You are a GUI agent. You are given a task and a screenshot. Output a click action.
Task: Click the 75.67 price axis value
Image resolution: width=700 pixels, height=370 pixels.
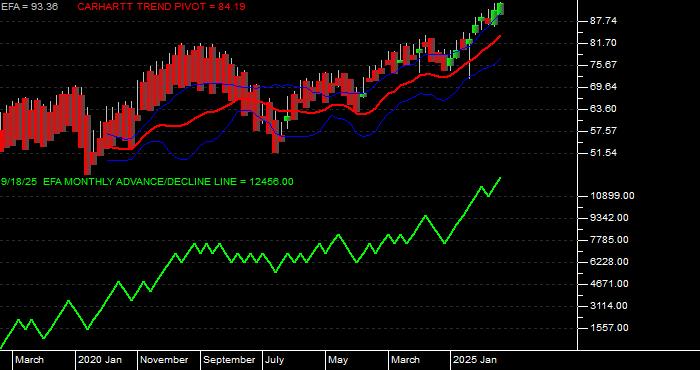603,65
